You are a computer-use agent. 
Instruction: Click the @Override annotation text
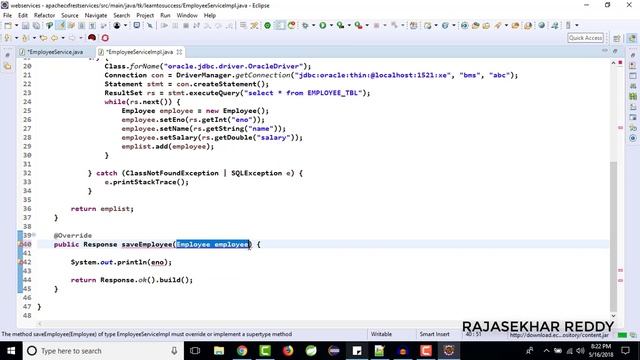[73, 236]
